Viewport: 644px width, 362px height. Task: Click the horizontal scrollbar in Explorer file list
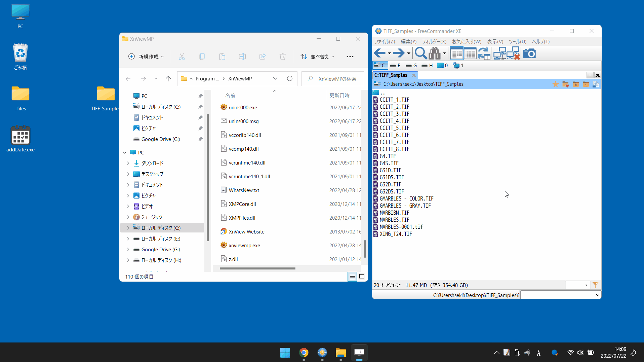pyautogui.click(x=257, y=268)
